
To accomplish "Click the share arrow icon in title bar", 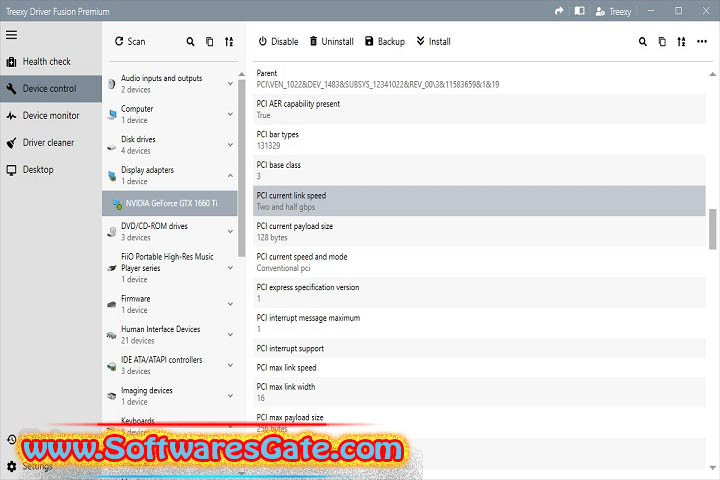I will 559,11.
